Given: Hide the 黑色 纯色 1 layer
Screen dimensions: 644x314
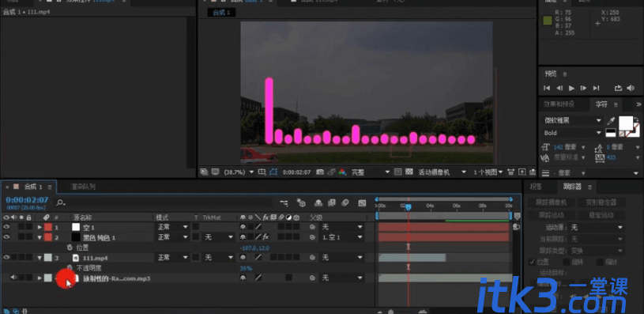Looking at the screenshot, I should (x=6, y=237).
